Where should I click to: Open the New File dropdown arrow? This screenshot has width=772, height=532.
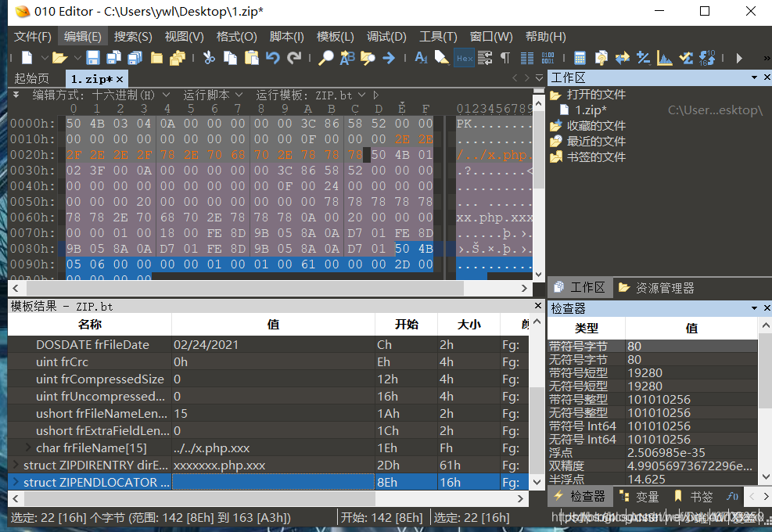coord(45,58)
